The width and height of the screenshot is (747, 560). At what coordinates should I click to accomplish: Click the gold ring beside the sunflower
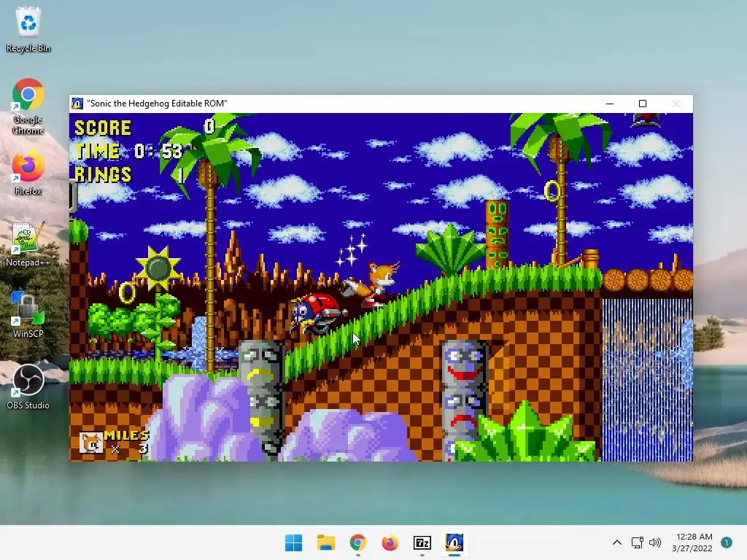(x=127, y=292)
